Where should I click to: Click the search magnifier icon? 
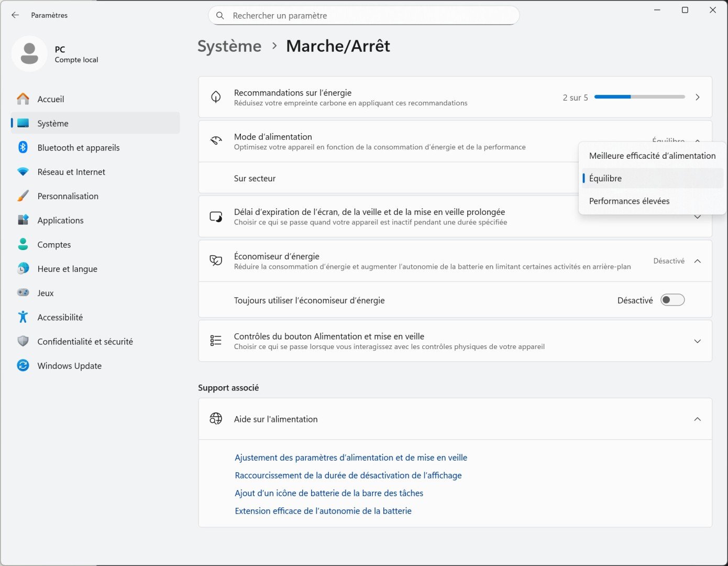point(220,16)
